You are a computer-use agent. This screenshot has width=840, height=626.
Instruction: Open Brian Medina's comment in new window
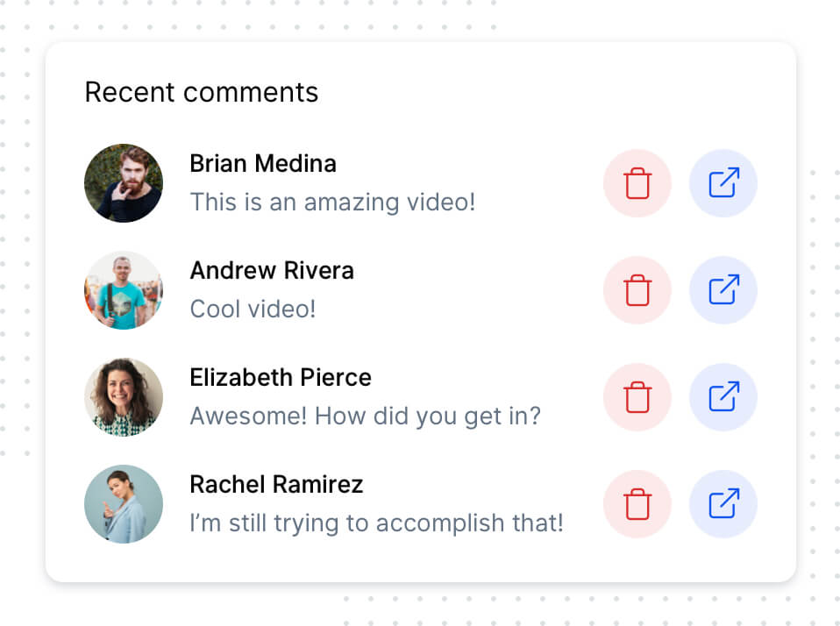[723, 183]
